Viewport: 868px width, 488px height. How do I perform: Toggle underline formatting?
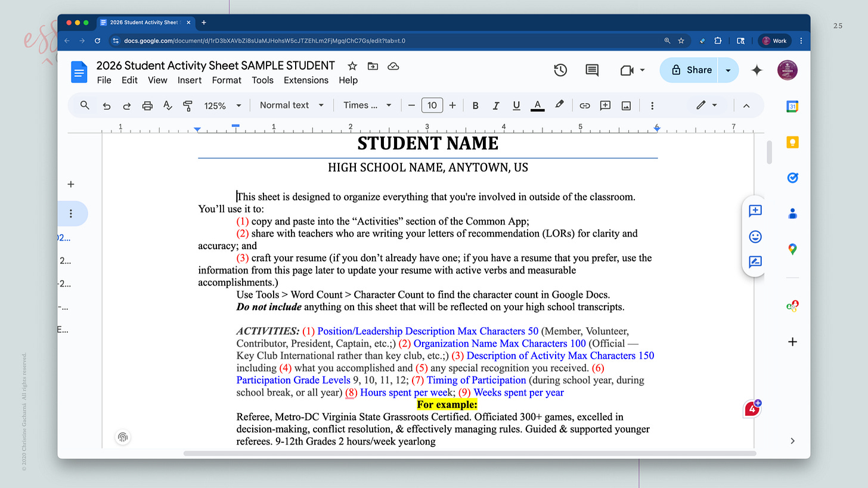(516, 105)
